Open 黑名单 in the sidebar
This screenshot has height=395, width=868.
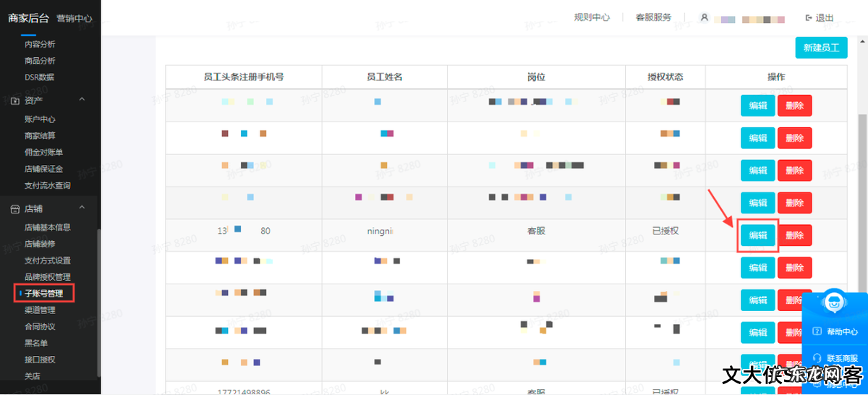pyautogui.click(x=35, y=343)
